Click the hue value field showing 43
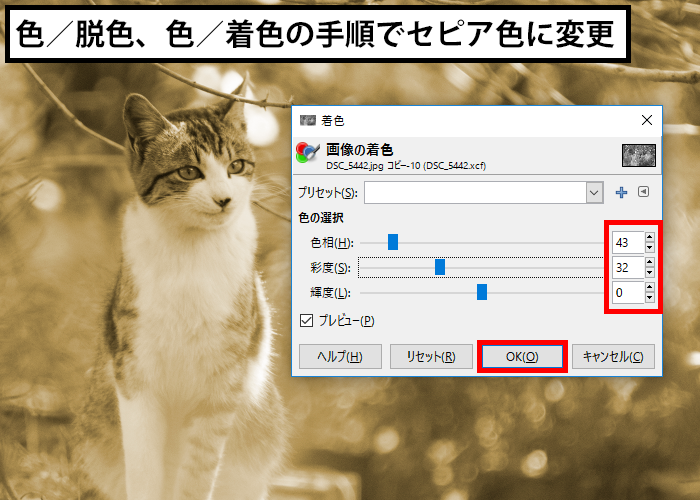 point(628,242)
